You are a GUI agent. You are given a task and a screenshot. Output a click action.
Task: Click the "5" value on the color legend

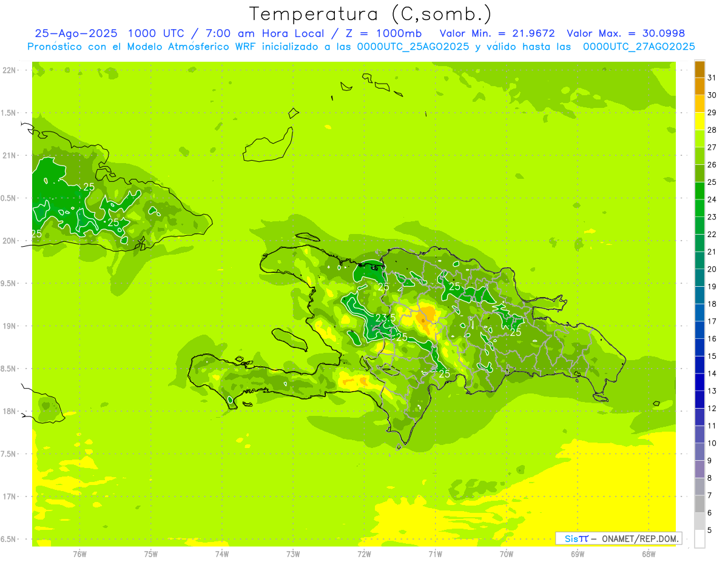tap(710, 530)
